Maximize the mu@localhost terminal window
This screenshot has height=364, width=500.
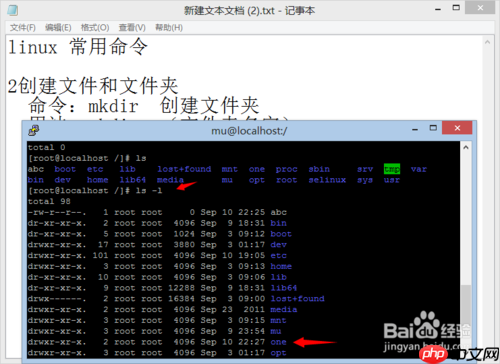click(x=433, y=128)
